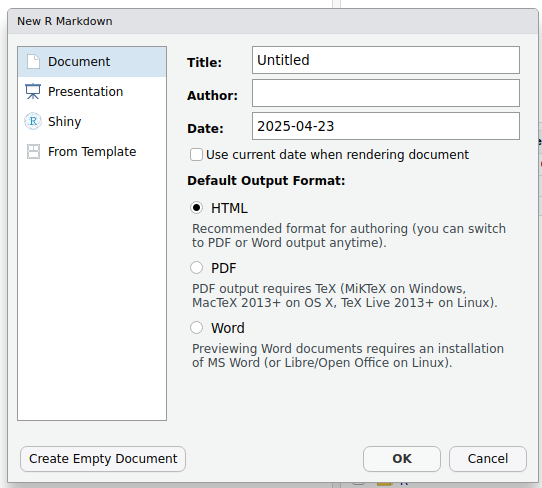Click the Document page icon
The width and height of the screenshot is (542, 488).
pyautogui.click(x=33, y=62)
